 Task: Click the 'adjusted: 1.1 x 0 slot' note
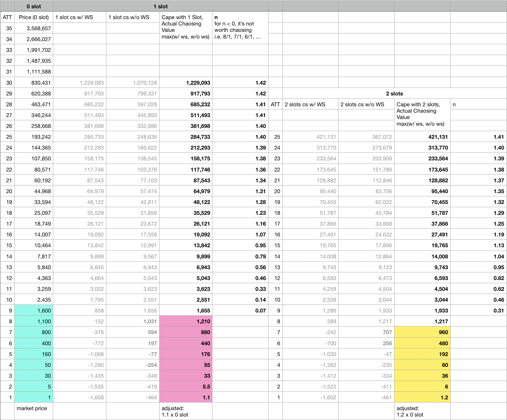[186, 411]
